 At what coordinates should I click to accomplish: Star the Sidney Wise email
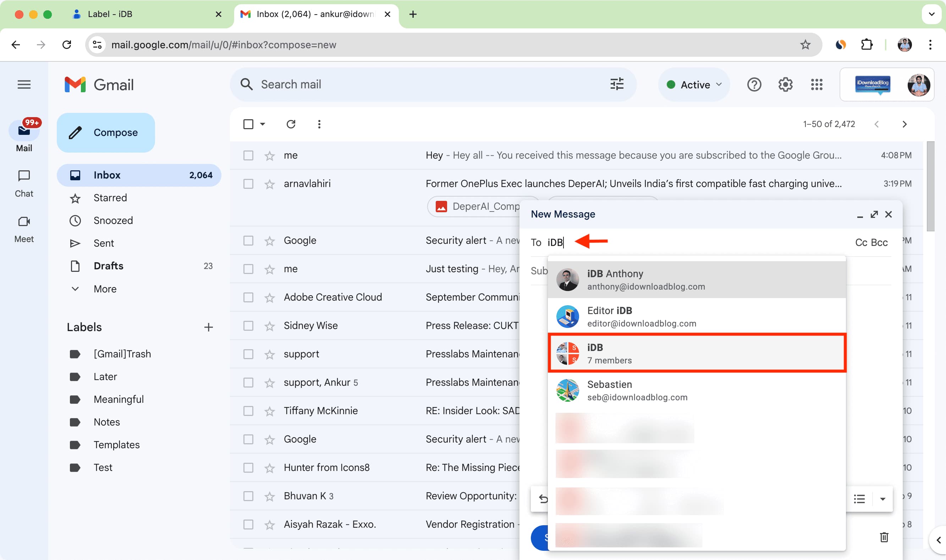(269, 326)
